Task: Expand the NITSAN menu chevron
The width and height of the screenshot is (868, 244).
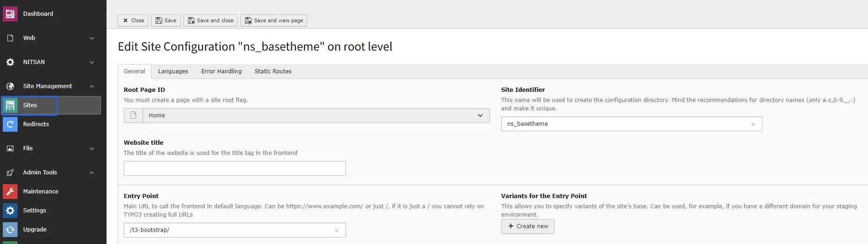Action: tap(92, 62)
